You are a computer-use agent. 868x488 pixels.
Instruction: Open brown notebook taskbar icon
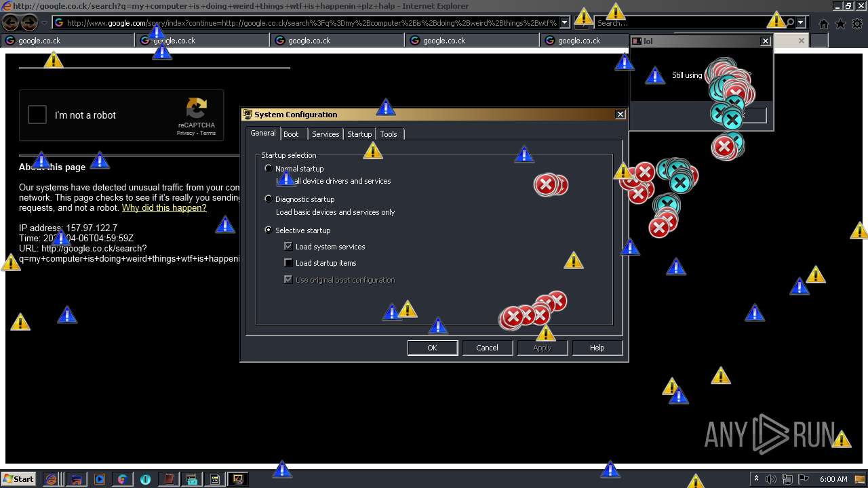[169, 479]
